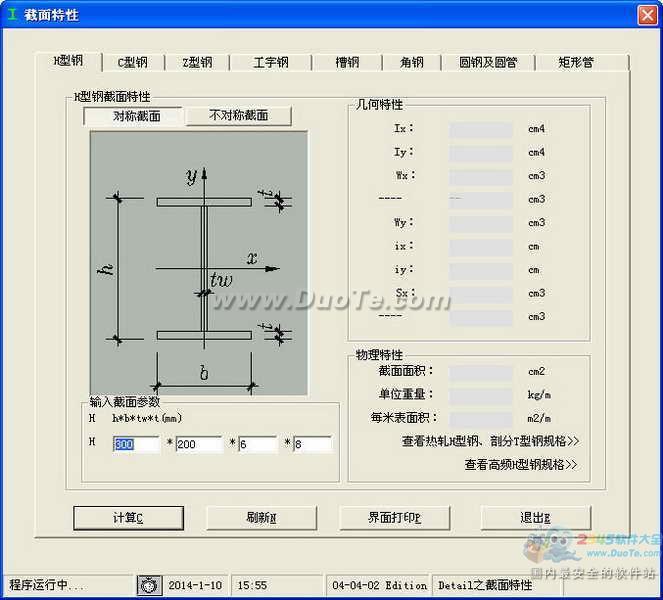Click the Wx result field

[481, 176]
